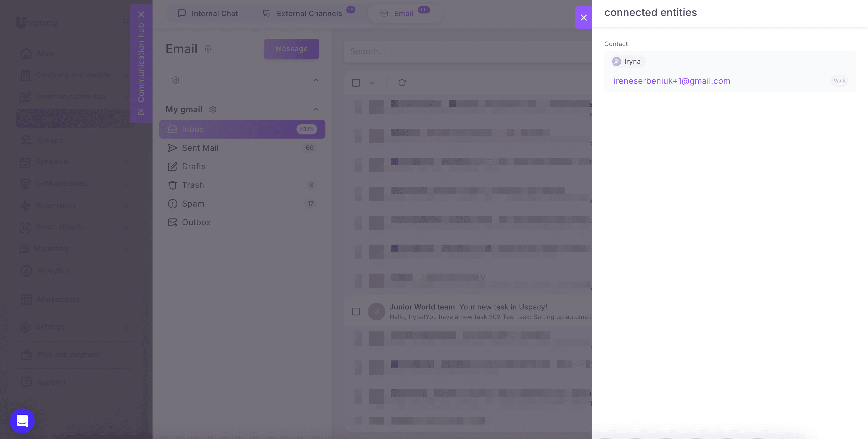Viewport: 868px width, 439px height.
Task: Click the Marketing icon
Action: 24,249
